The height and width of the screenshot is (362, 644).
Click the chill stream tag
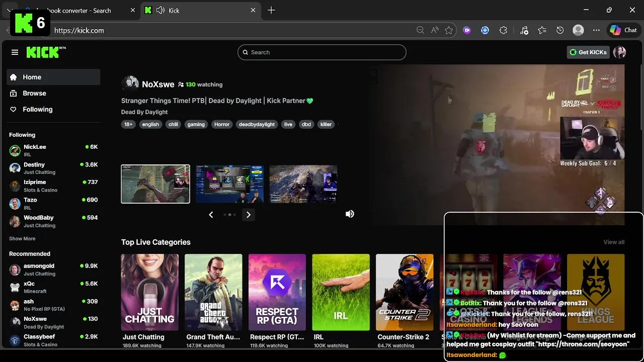click(173, 124)
